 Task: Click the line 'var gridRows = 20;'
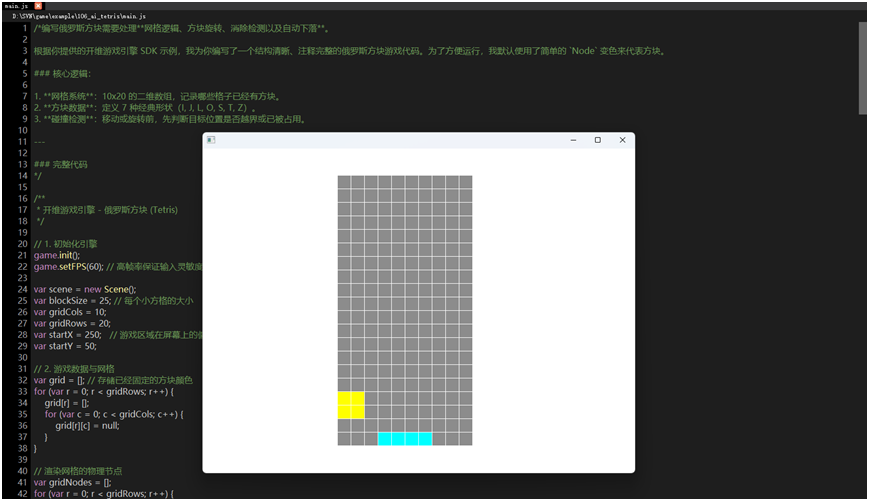(72, 324)
